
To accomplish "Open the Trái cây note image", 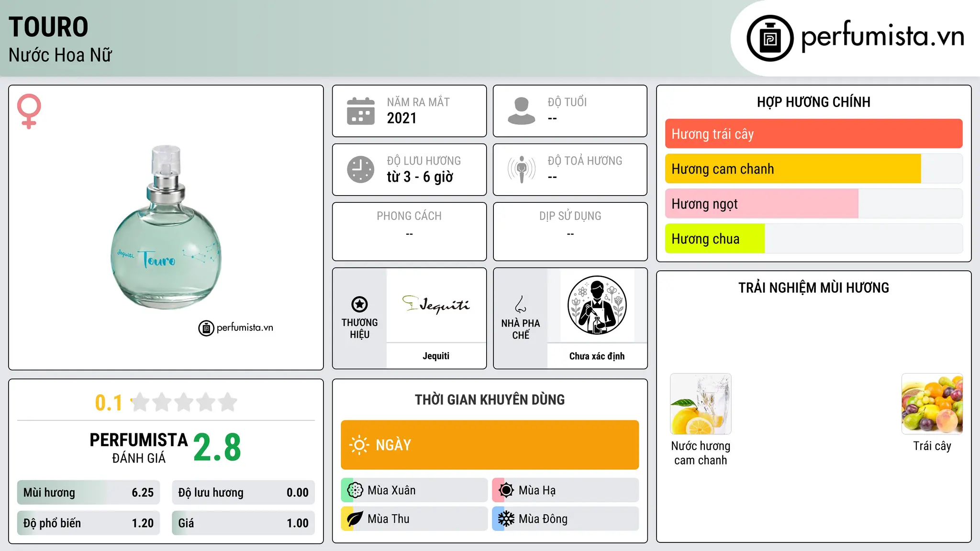I will tap(932, 404).
